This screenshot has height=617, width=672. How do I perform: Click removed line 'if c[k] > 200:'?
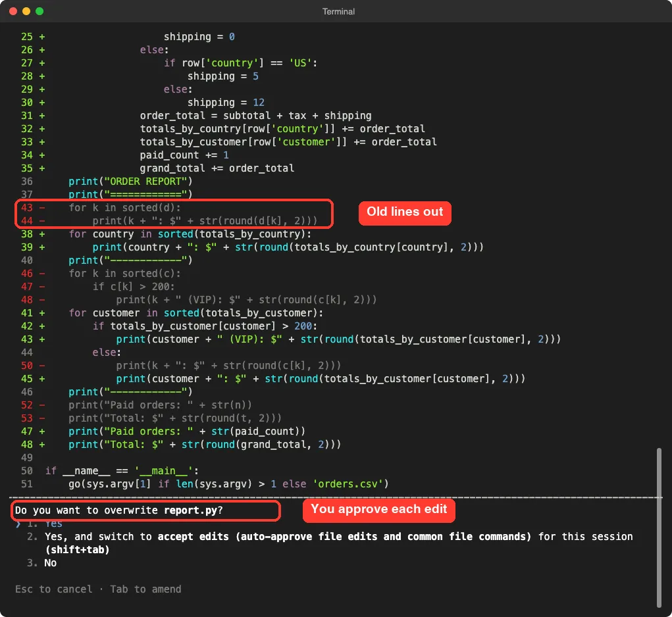pos(134,286)
